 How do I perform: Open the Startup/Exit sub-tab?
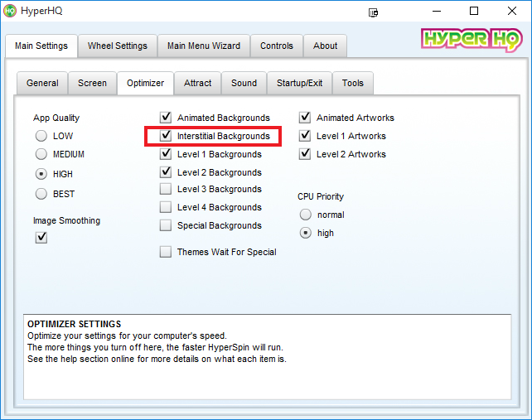(299, 84)
